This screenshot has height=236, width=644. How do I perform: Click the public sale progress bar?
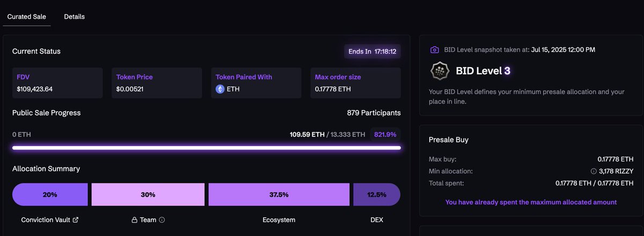(207, 148)
